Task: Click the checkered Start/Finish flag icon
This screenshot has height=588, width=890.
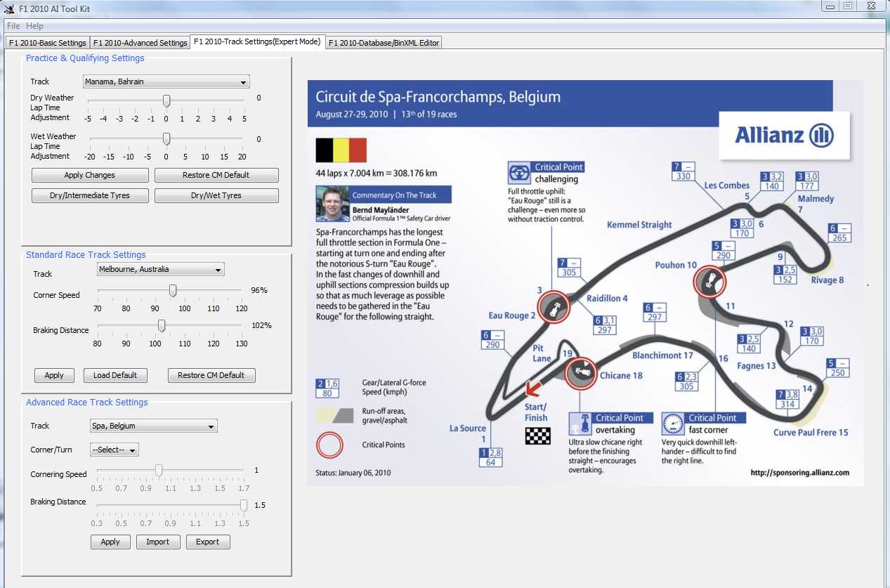Action: (x=537, y=436)
